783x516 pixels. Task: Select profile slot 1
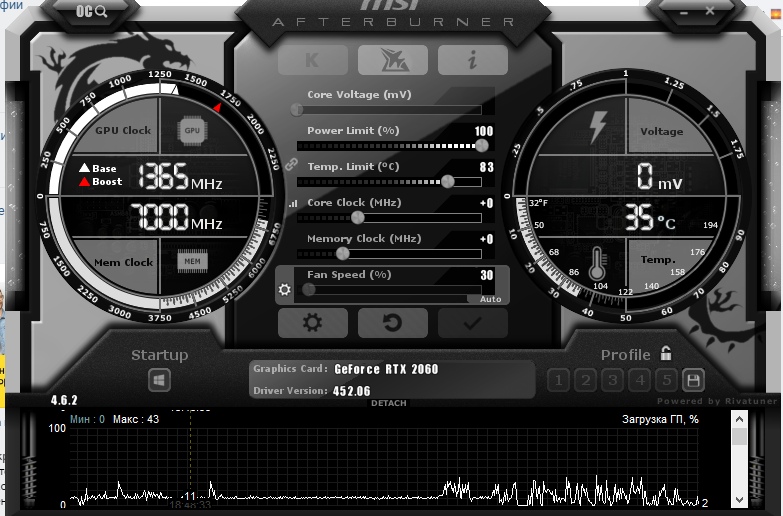point(558,381)
